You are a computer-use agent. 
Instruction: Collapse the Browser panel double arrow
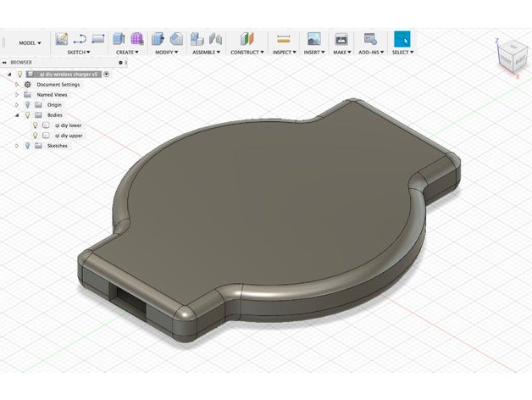(4, 63)
